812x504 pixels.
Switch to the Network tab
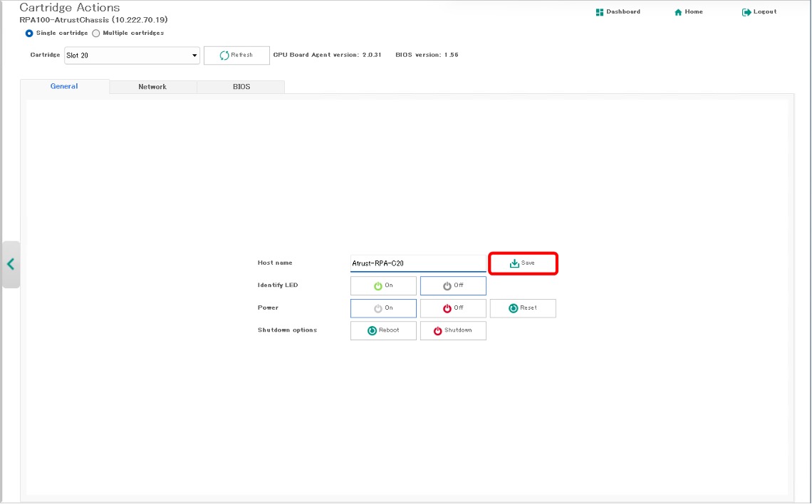pos(152,87)
